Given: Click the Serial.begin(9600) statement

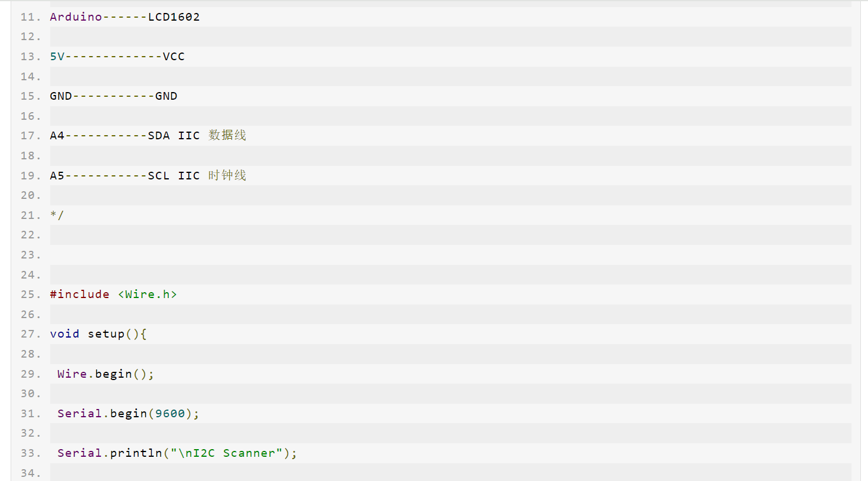Looking at the screenshot, I should (128, 414).
